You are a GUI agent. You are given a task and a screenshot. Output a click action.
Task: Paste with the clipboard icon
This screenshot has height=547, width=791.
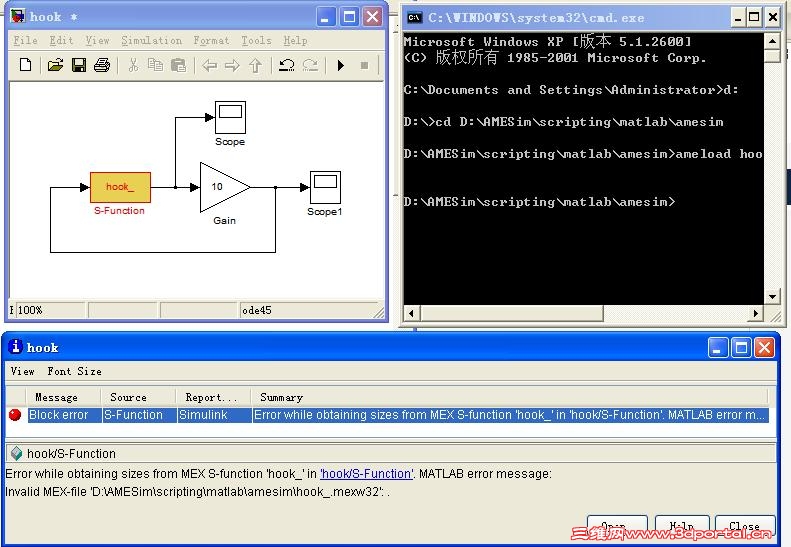pyautogui.click(x=179, y=65)
